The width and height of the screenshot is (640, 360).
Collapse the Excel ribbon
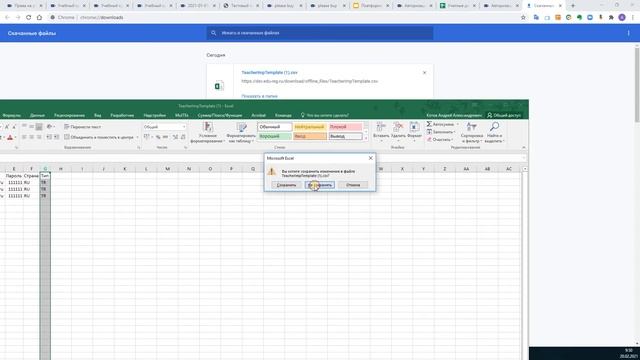(524, 147)
